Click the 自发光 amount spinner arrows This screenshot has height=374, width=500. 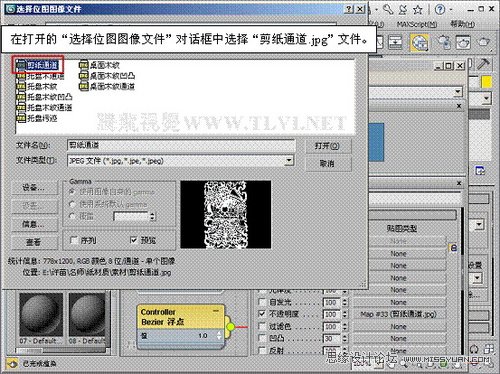(x=345, y=302)
